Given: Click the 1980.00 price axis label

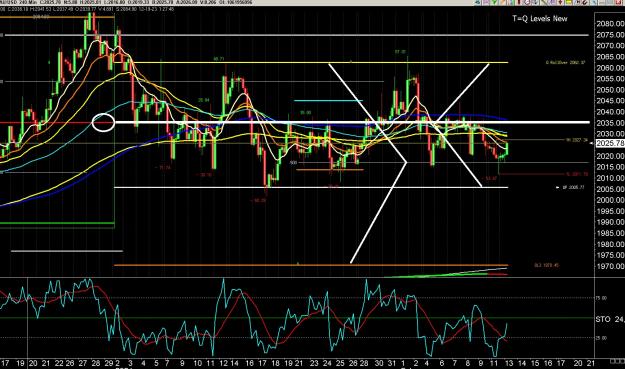Looking at the screenshot, I should pyautogui.click(x=610, y=244).
